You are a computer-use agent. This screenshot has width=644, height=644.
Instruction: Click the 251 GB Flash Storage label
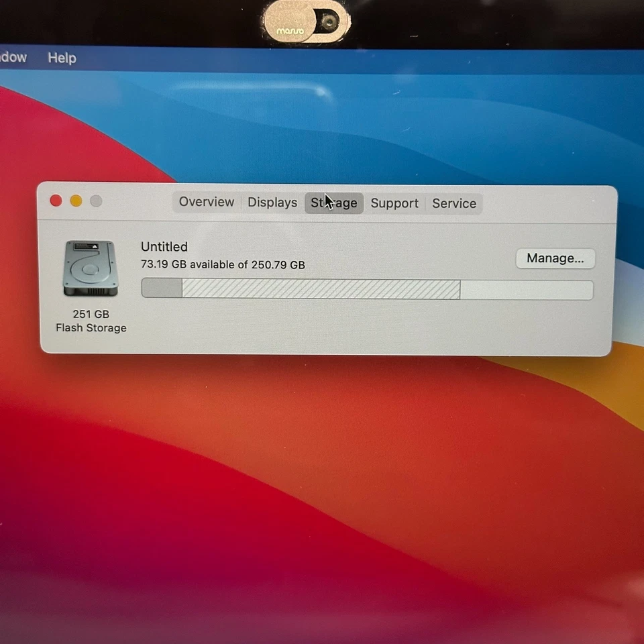coord(91,321)
